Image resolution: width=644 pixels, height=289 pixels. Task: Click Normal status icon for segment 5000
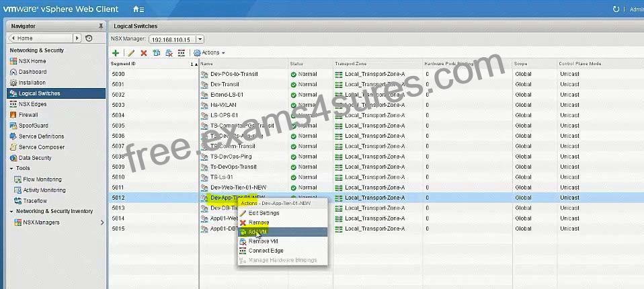[x=293, y=75]
